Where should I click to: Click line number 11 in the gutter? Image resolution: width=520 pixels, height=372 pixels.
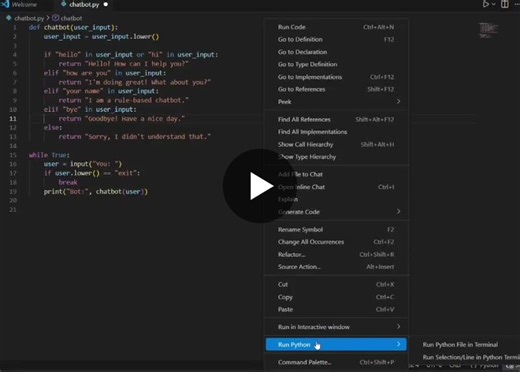pos(13,119)
